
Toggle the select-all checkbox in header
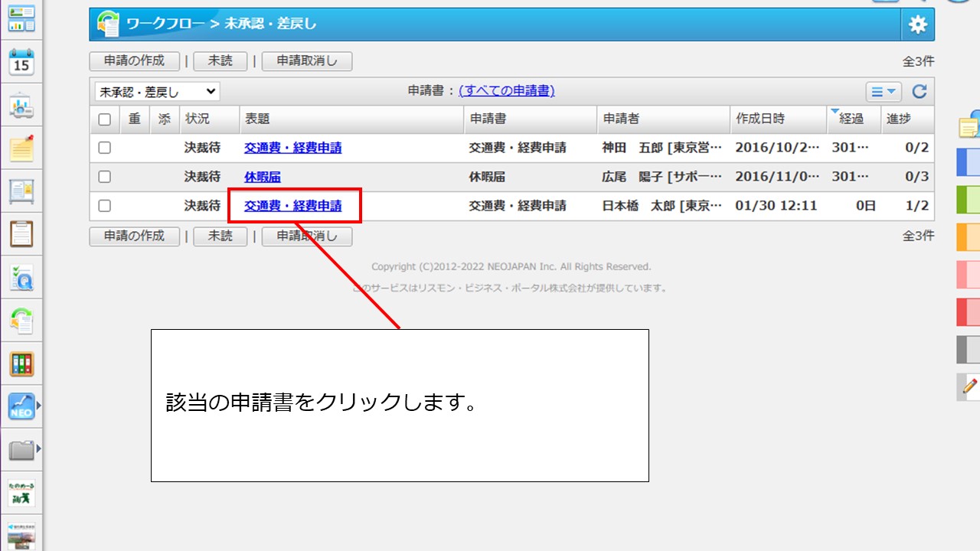pyautogui.click(x=105, y=119)
